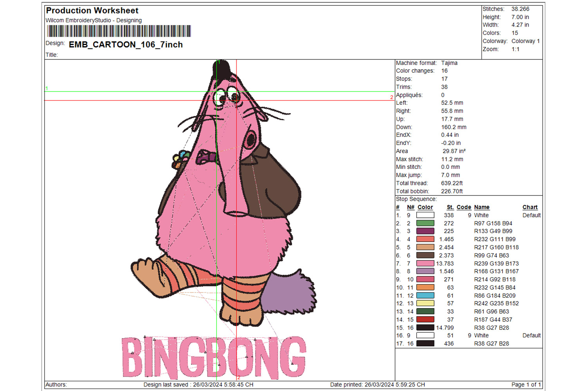Click the Page 1 of 1 footer text
This screenshot has width=588, height=391.
pyautogui.click(x=526, y=385)
